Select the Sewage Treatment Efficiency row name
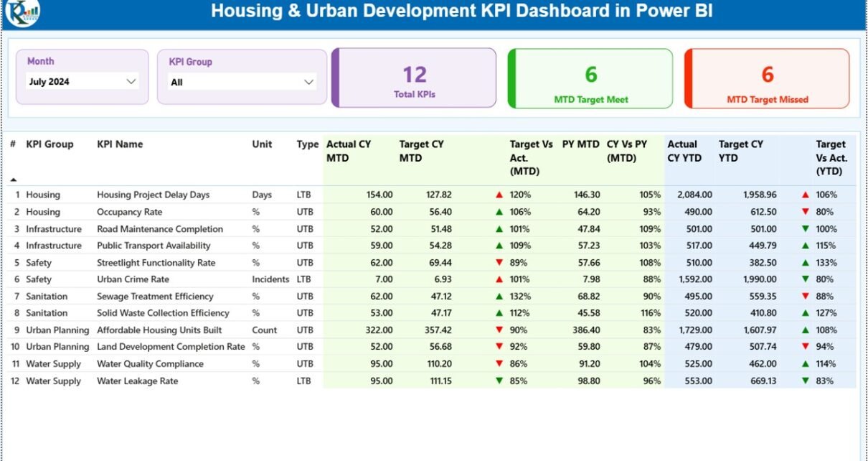868x461 pixels. click(155, 297)
